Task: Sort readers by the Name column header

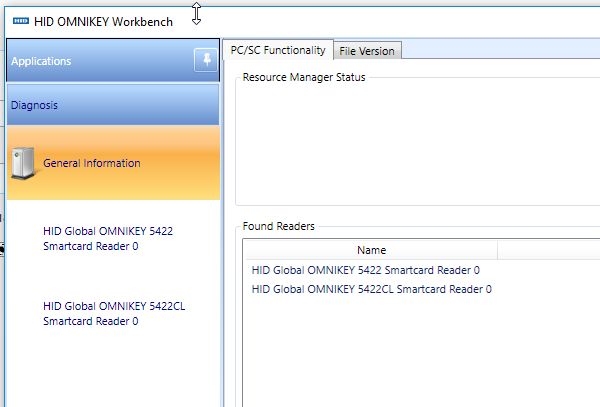Action: [x=371, y=250]
